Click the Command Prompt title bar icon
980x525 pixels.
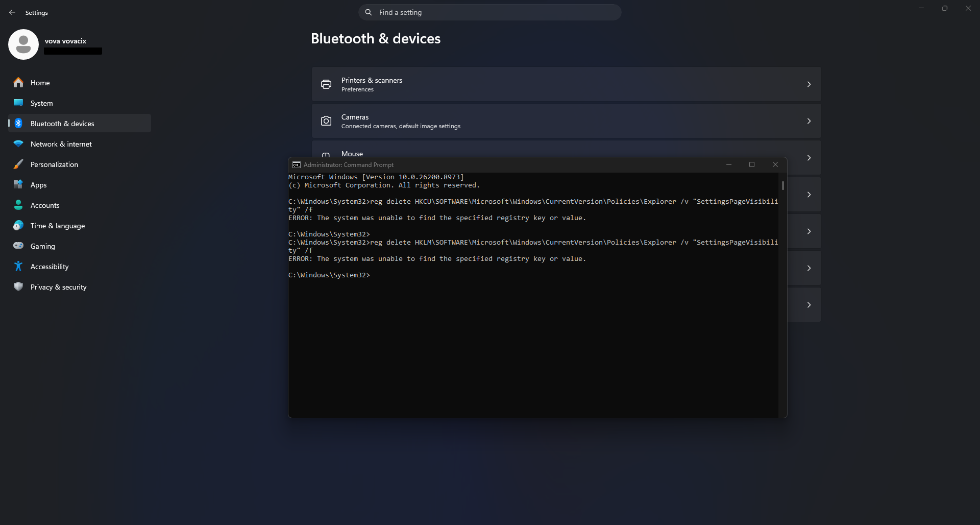coord(297,164)
